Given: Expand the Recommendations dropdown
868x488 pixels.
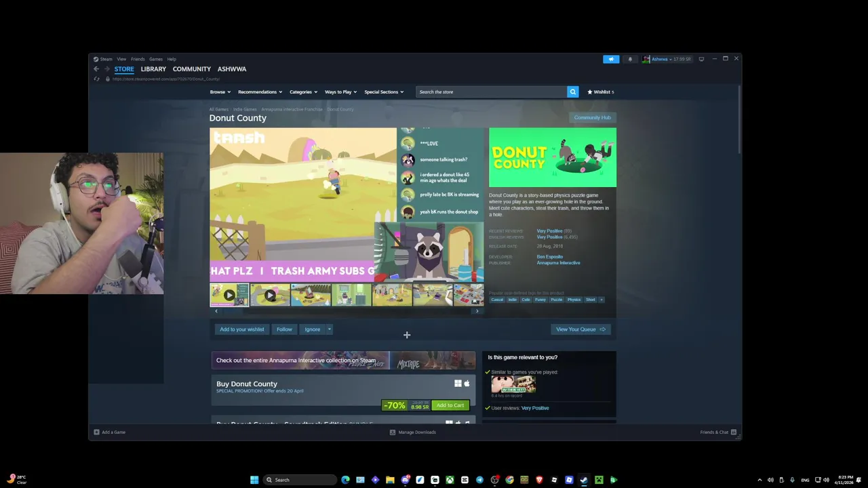Looking at the screenshot, I should [260, 91].
